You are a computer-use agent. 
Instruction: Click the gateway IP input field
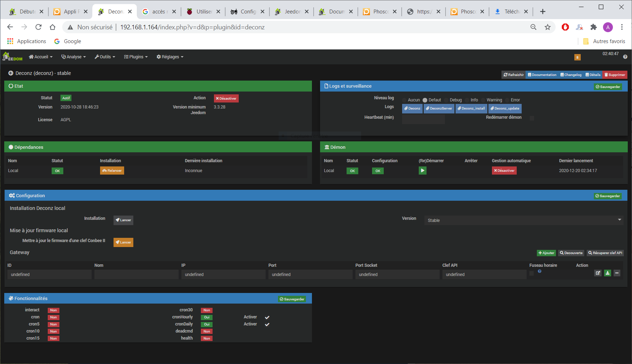[x=223, y=275]
